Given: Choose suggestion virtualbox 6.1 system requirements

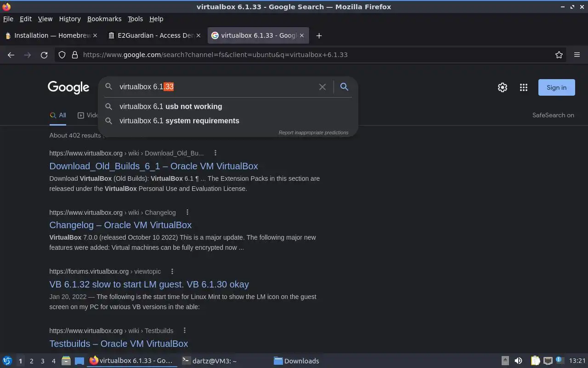Looking at the screenshot, I should (228, 121).
